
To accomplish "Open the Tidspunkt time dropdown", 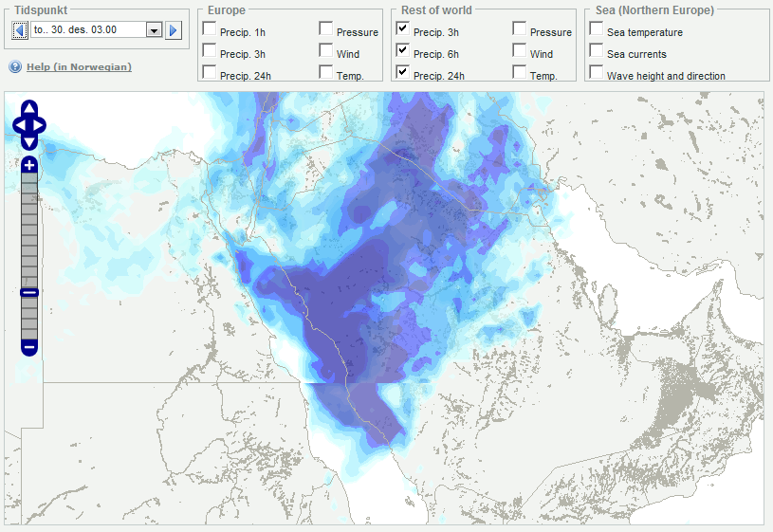I will (154, 30).
